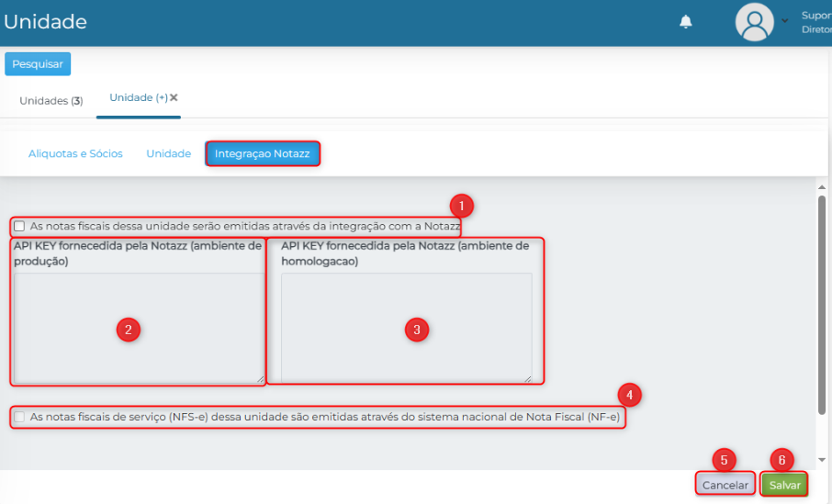This screenshot has height=504, width=832.
Task: Click the vertical scrollbar thumb
Action: coord(822,305)
